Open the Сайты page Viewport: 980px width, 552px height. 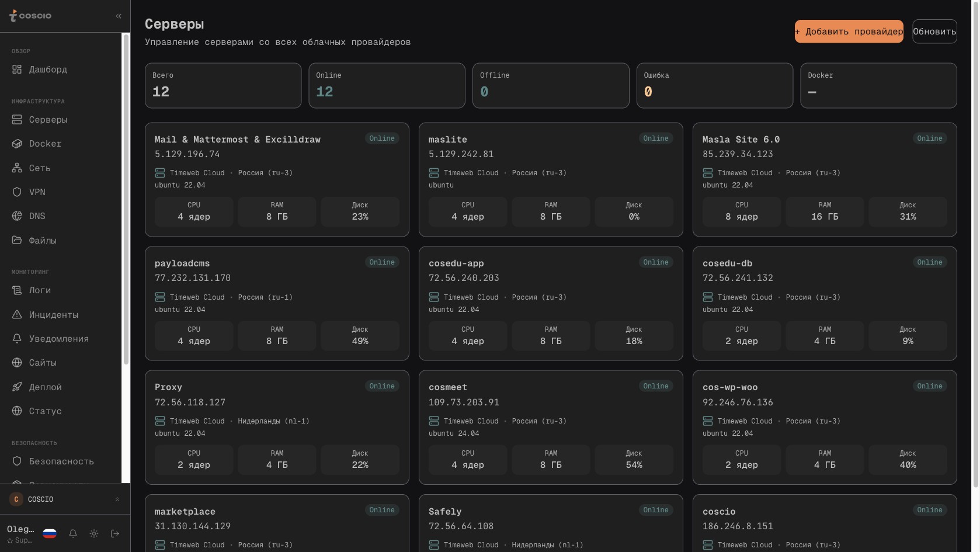point(61,363)
